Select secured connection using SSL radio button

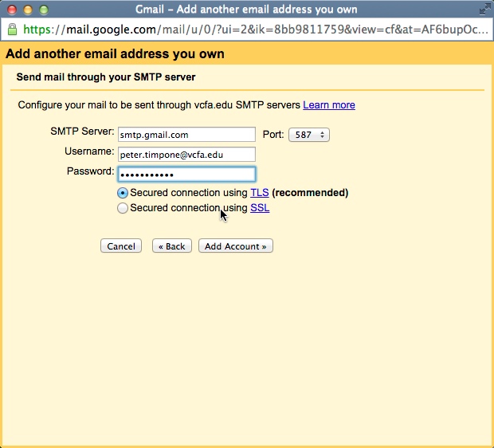(123, 208)
